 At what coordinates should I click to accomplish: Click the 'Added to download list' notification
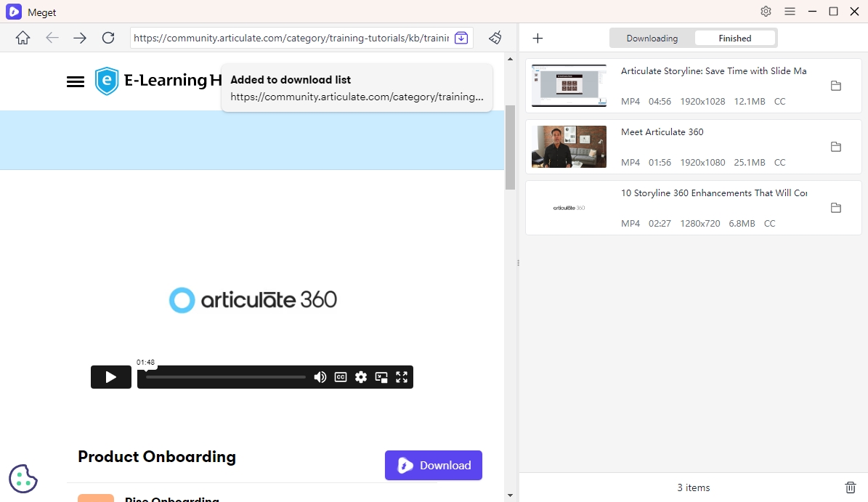pos(357,87)
